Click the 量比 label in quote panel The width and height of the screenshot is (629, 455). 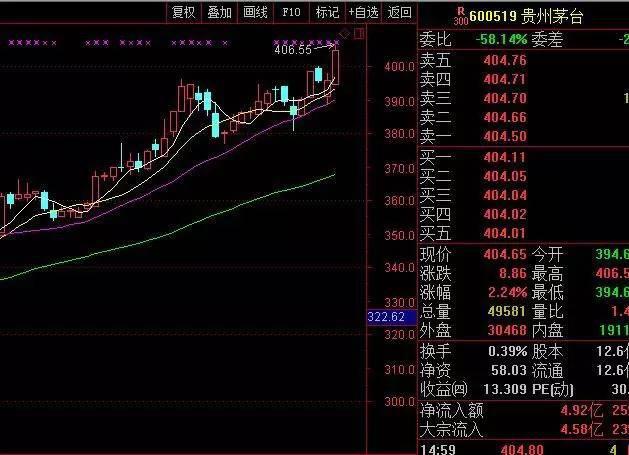(x=547, y=311)
